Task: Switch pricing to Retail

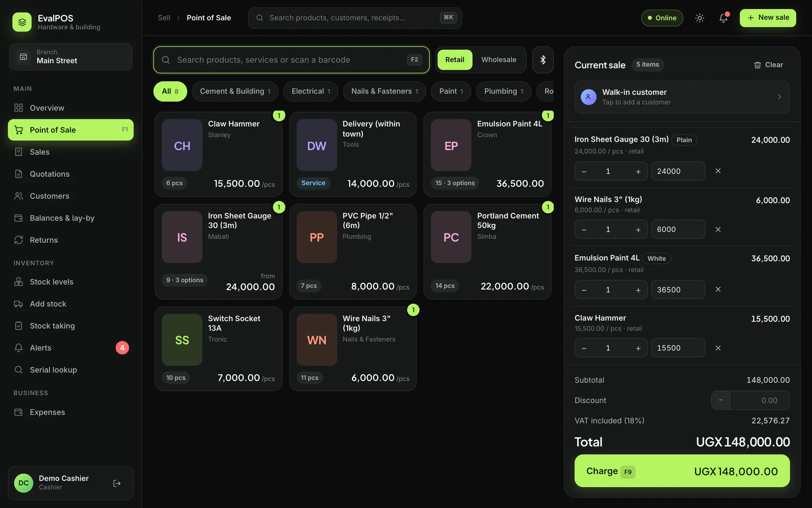Action: [x=455, y=60]
